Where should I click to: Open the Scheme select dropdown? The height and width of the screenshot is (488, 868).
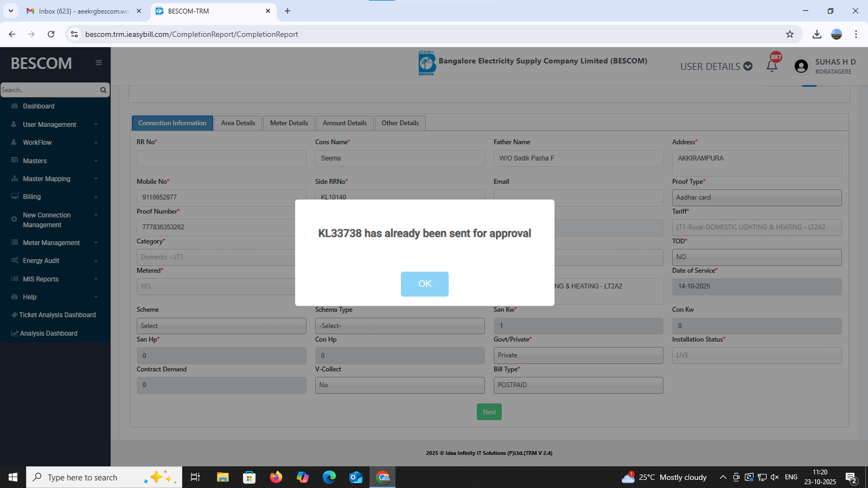pos(221,326)
